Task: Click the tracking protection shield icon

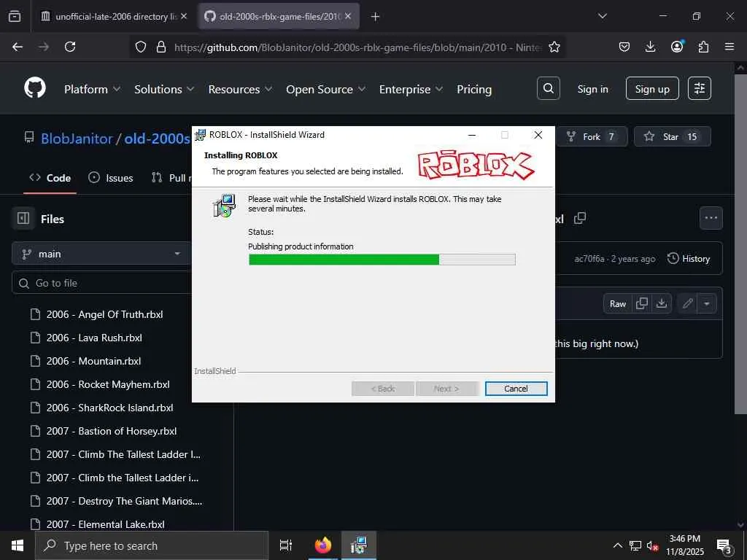Action: tap(141, 47)
